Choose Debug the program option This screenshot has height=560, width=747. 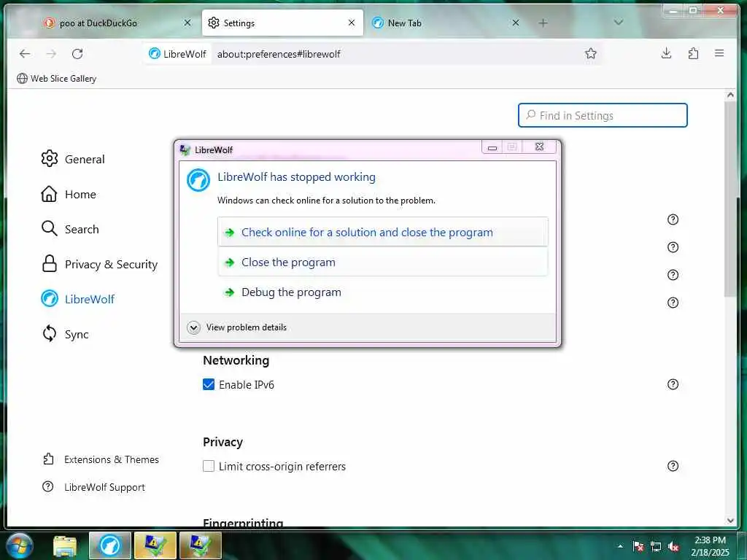[382, 292]
